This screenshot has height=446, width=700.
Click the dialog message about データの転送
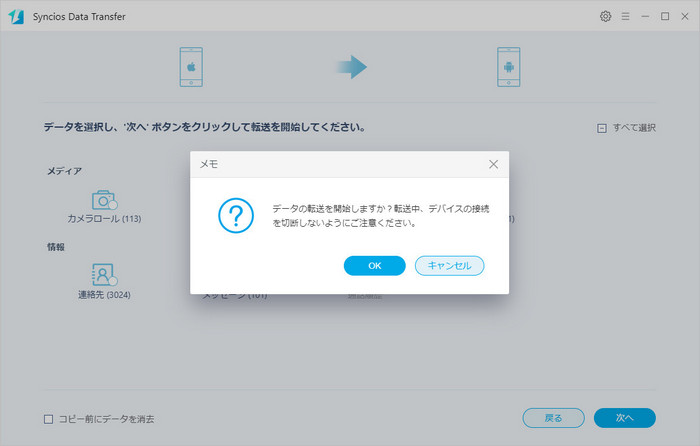(x=381, y=216)
